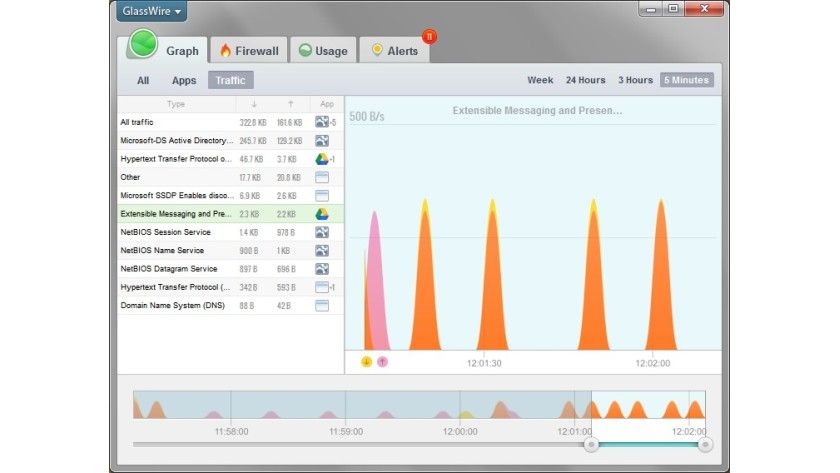Screen dimensions: 840x473
Task: Toggle yellow download legend marker
Action: pos(366,362)
